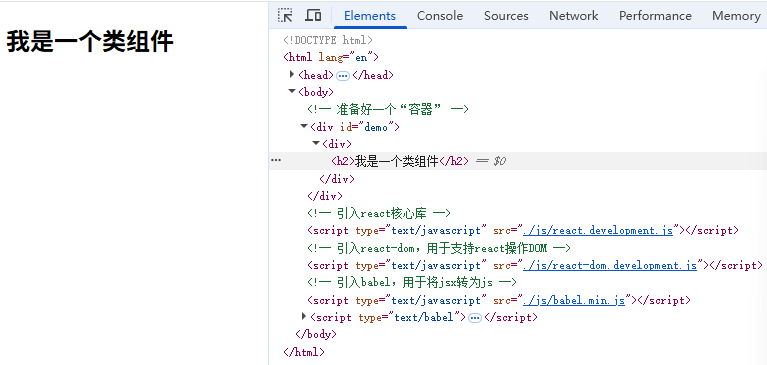The image size is (767, 365).
Task: Follow the ./js/react-dom.development.js link
Action: click(x=609, y=266)
